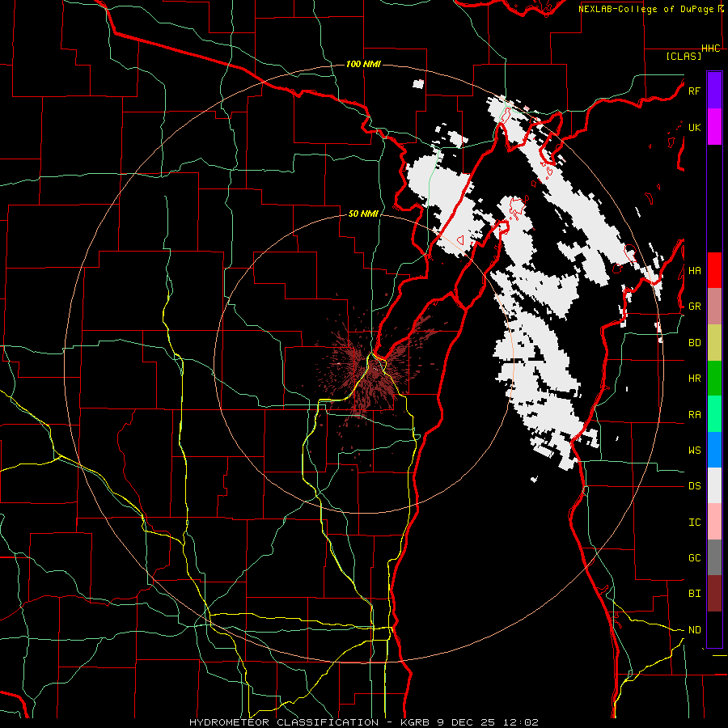This screenshot has width=728, height=728.
Task: Click the IC pink legend swatch
Action: [714, 522]
